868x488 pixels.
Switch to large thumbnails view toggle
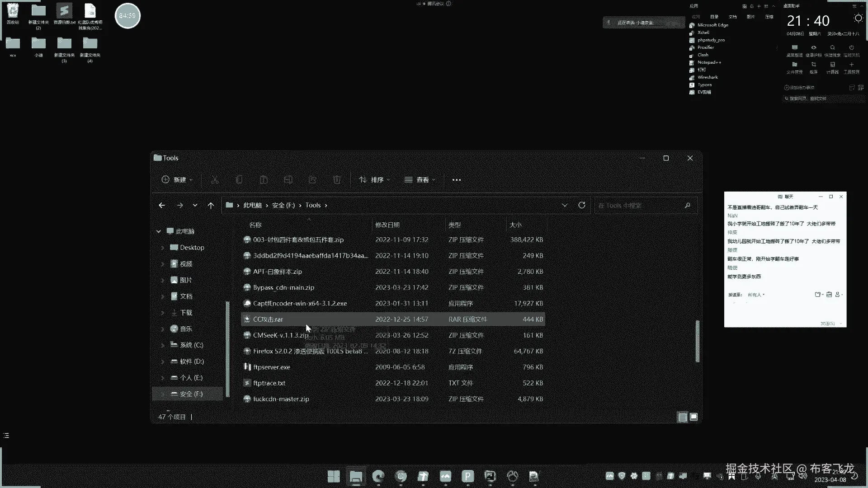click(694, 417)
